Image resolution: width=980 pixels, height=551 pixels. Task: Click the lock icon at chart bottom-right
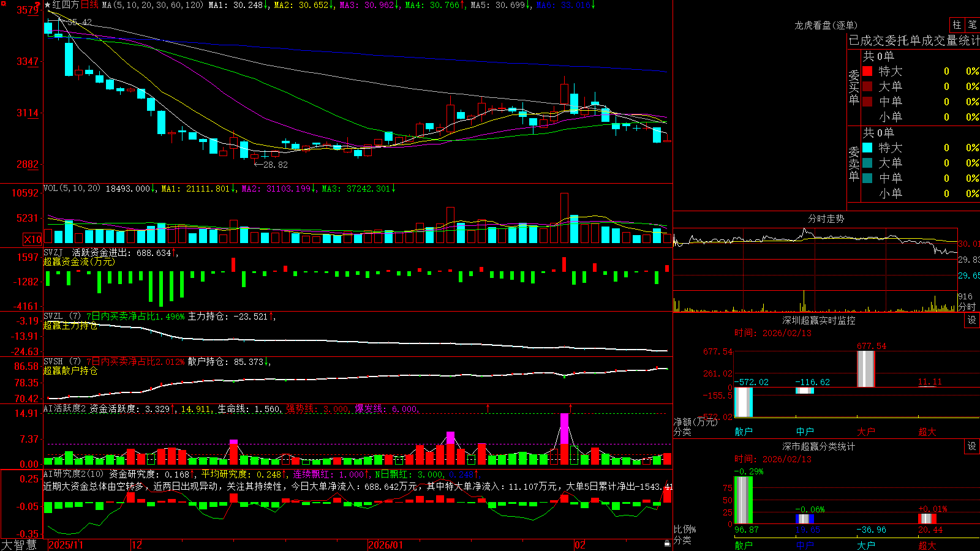(x=668, y=543)
